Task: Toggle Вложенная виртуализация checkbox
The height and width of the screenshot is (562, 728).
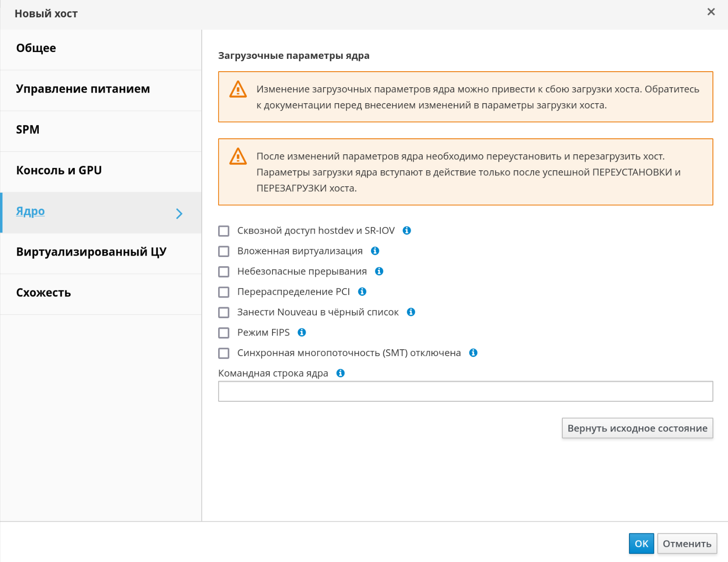Action: [224, 251]
